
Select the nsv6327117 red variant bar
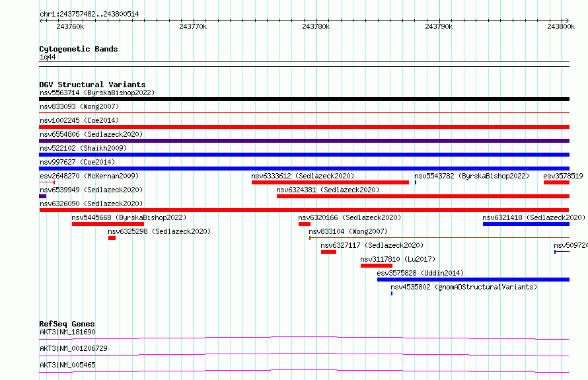(x=328, y=252)
